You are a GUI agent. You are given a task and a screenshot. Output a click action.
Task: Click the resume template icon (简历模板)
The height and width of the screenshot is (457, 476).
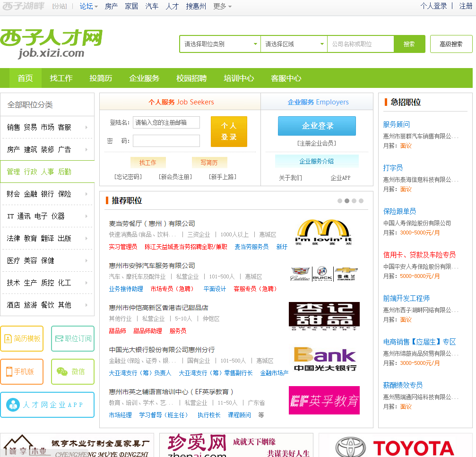click(8, 339)
